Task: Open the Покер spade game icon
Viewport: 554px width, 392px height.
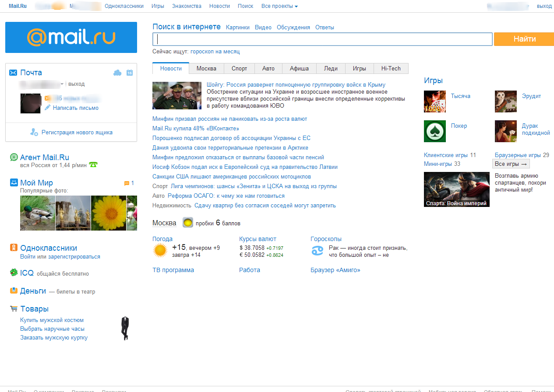Action: (435, 131)
